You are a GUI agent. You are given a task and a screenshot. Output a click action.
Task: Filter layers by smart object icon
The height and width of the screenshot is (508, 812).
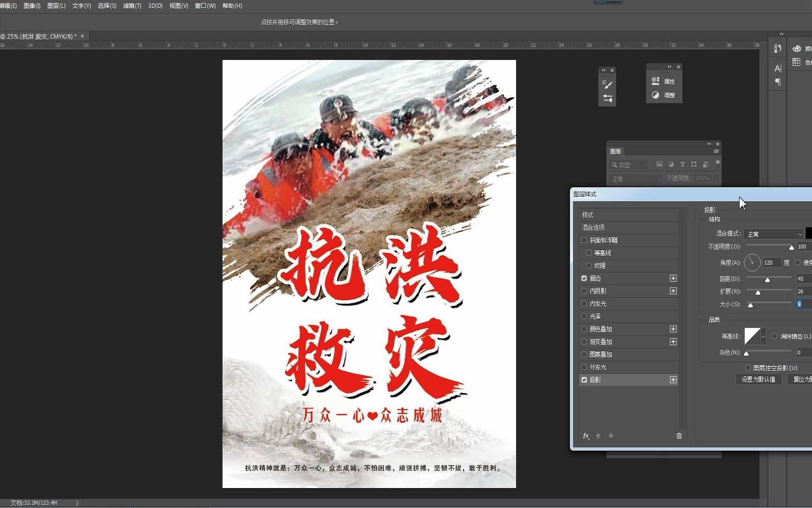pyautogui.click(x=705, y=164)
